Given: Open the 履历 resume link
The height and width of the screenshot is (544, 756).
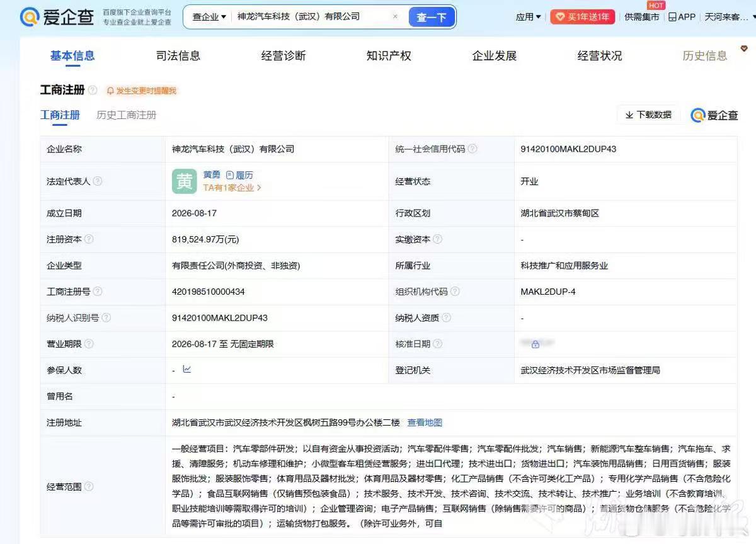Looking at the screenshot, I should 239,174.
